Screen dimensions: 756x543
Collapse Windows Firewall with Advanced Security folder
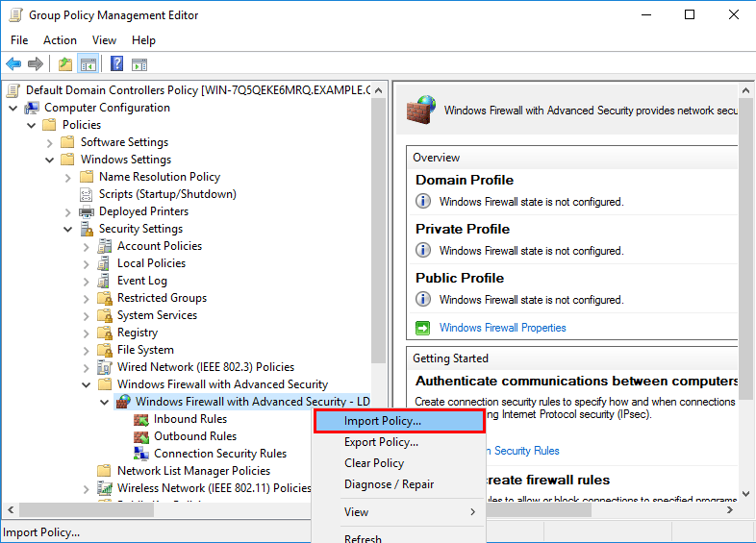[x=87, y=384]
